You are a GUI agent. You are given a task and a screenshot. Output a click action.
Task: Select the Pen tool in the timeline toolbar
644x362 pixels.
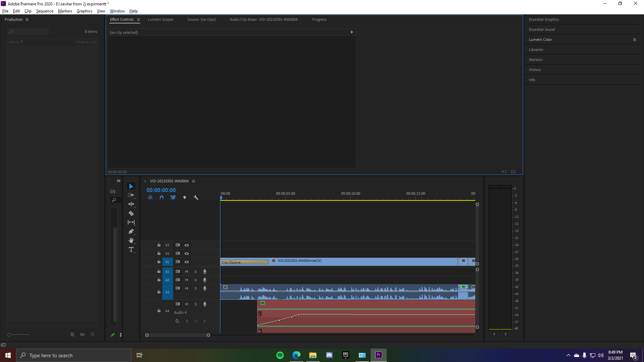point(131,231)
